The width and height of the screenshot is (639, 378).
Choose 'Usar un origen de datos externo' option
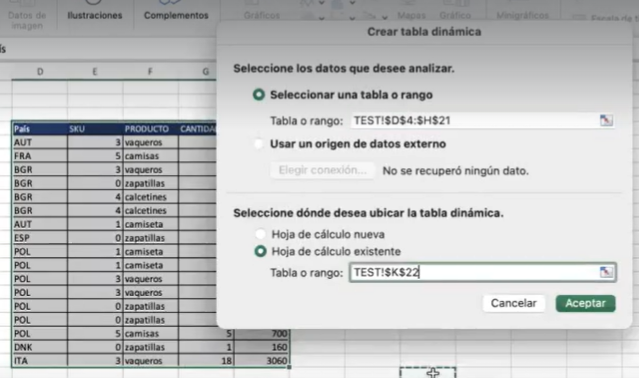coord(259,144)
